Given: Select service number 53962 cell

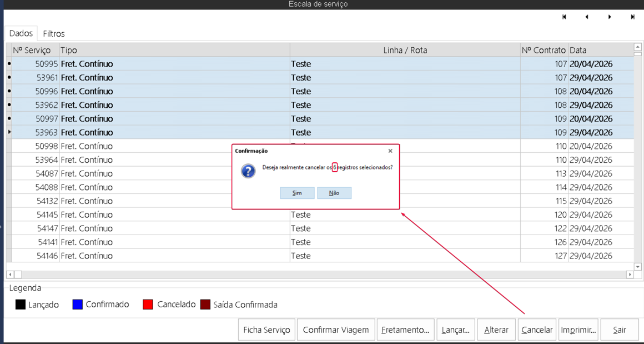Looking at the screenshot, I should pyautogui.click(x=36, y=105).
